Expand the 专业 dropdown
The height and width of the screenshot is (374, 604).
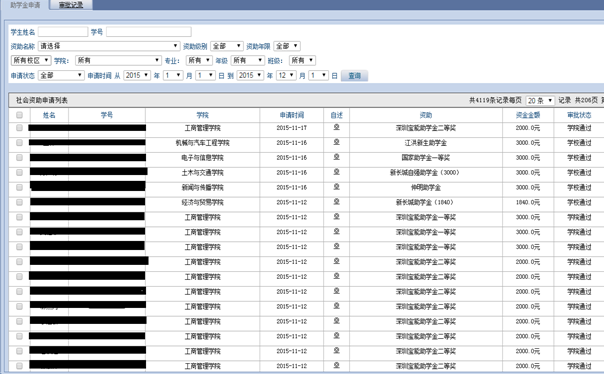tap(199, 60)
